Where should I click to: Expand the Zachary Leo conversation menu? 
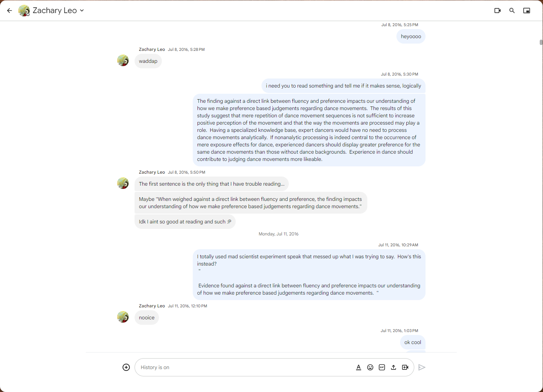[x=82, y=11]
